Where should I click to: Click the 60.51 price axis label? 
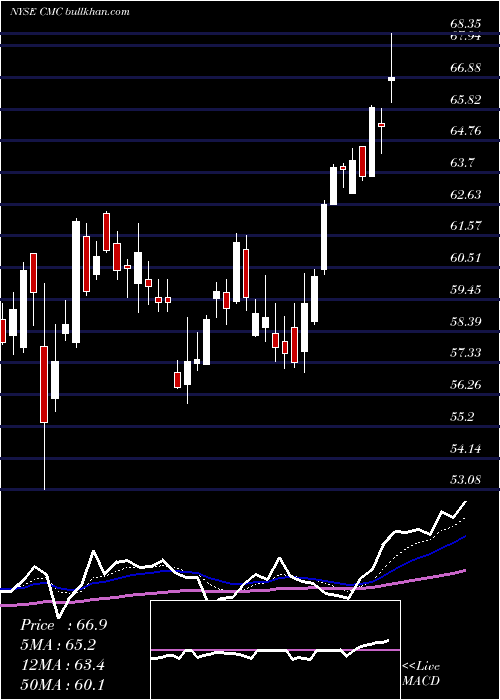pos(466,258)
